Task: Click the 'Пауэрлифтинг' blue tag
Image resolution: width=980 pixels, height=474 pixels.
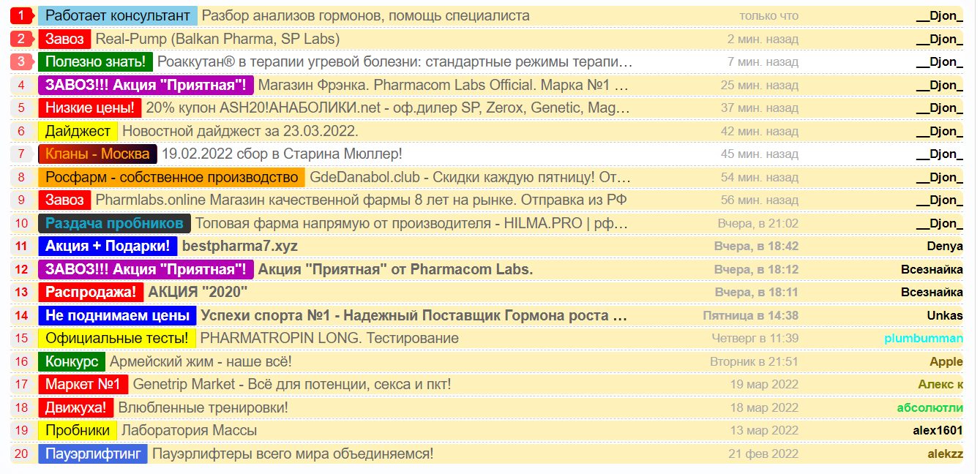Action: click(92, 453)
